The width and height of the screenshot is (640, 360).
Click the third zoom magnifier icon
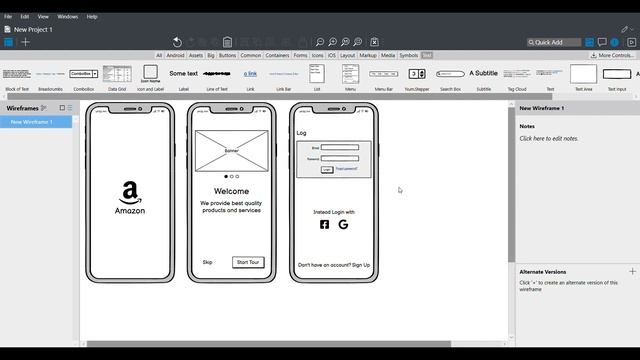click(x=345, y=42)
